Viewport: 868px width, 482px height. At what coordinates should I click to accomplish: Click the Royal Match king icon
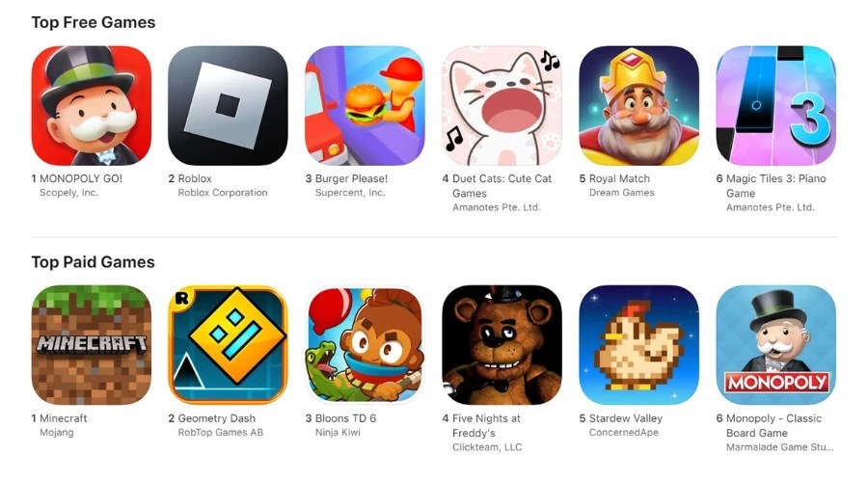coord(638,106)
